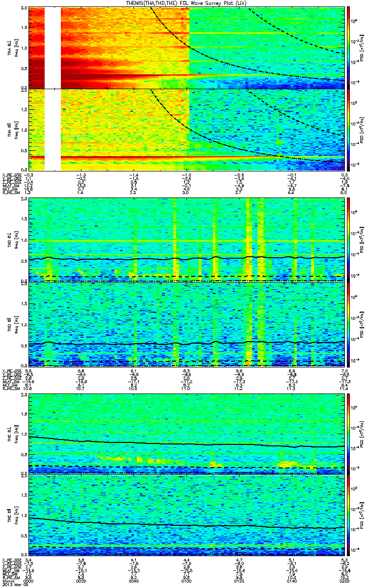Click the R_RE_SM value '11.0' under THD panels
Screen dimensions: 368x588
[186, 389]
